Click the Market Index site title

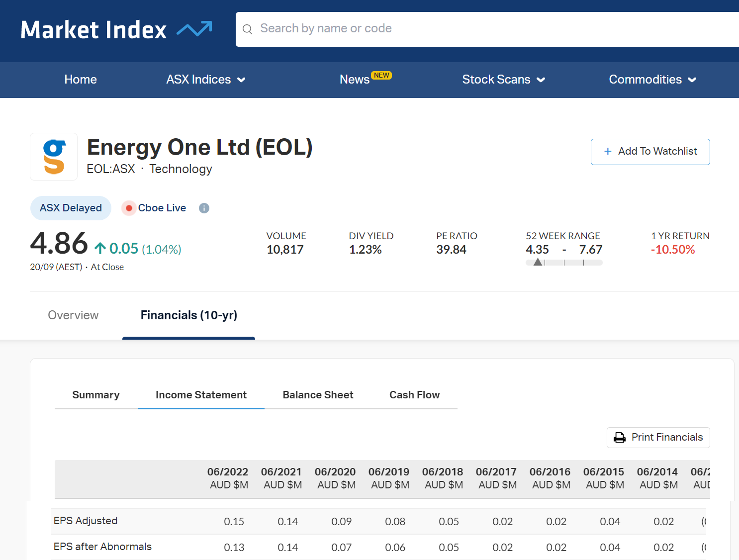[93, 30]
